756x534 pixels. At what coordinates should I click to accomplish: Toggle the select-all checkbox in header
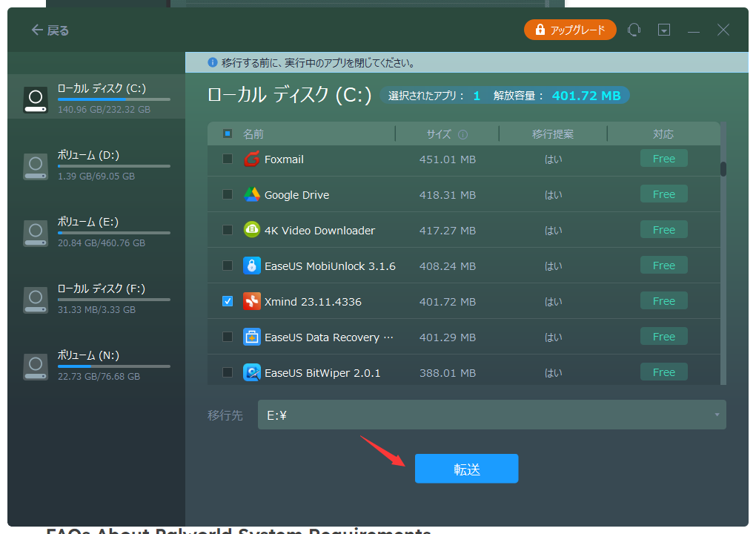(228, 134)
